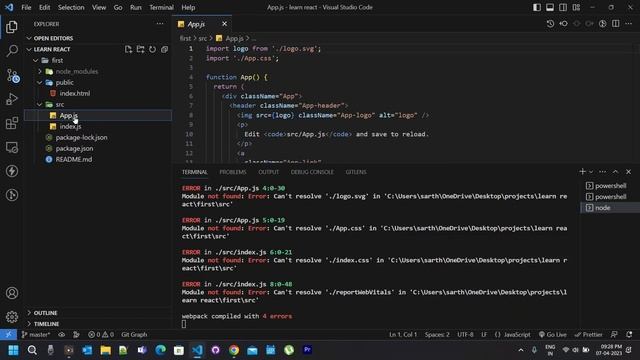Create a new terminal with plus icon
Screen dimensions: 640x360
[x=582, y=172]
